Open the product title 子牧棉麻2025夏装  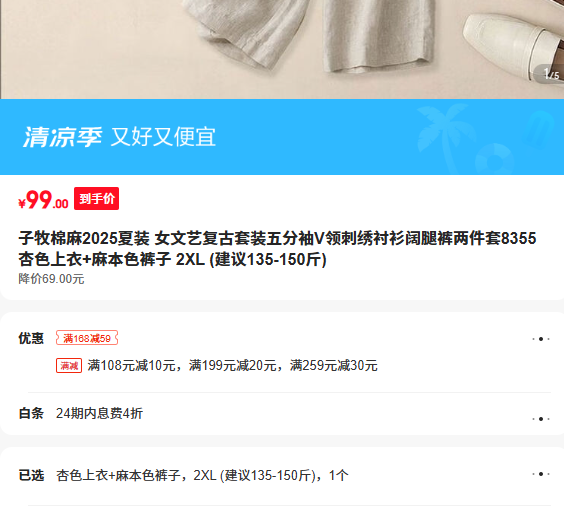click(277, 249)
